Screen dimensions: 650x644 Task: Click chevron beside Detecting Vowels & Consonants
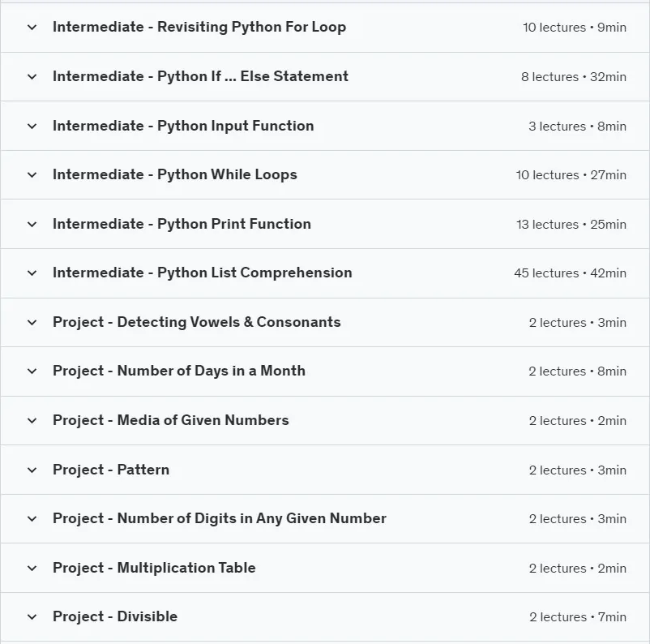(x=32, y=323)
